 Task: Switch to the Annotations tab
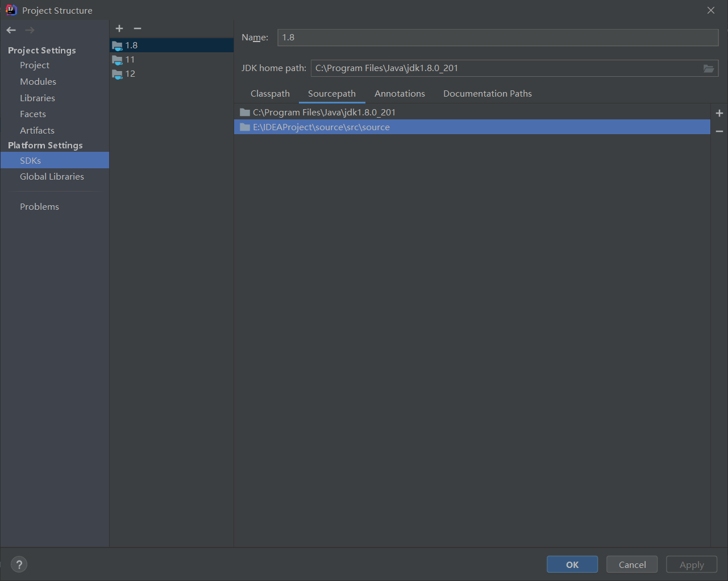[400, 94]
